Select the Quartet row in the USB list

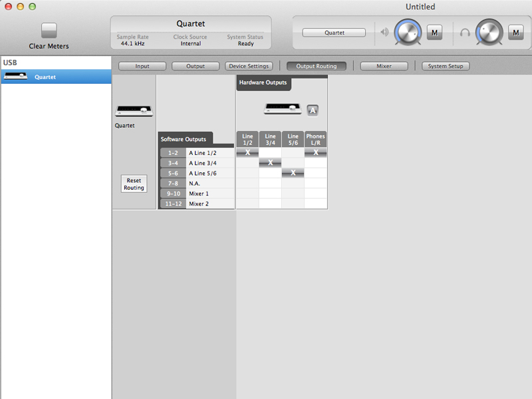click(57, 76)
